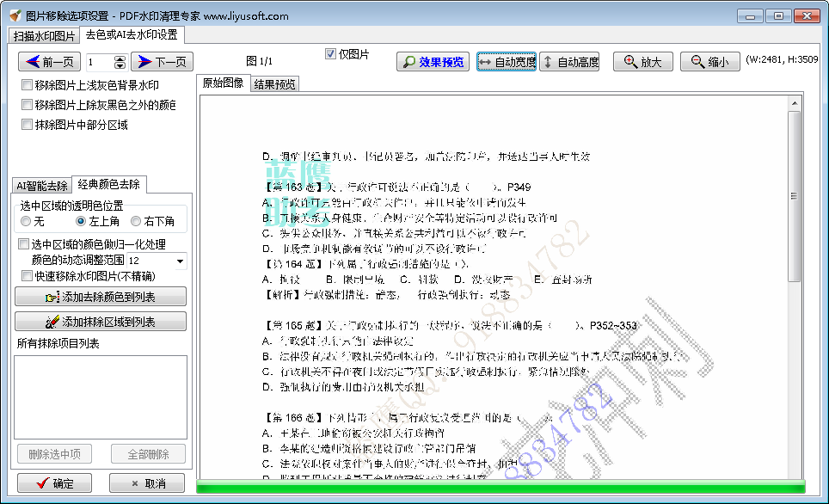
Task: Open the 颜色的动态调整范围 dropdown
Action: pyautogui.click(x=179, y=261)
